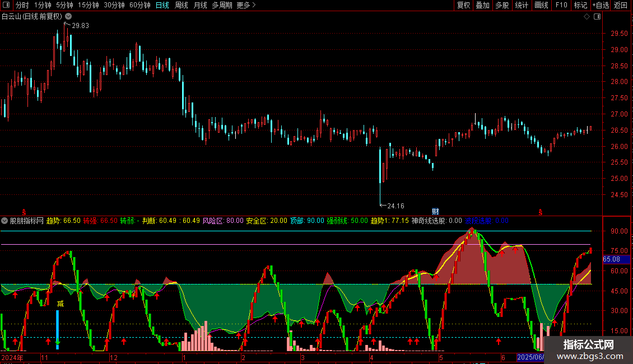Image resolution: width=633 pixels, height=364 pixels.
Task: Click the 判断: 60.49 value
Action: (160, 221)
